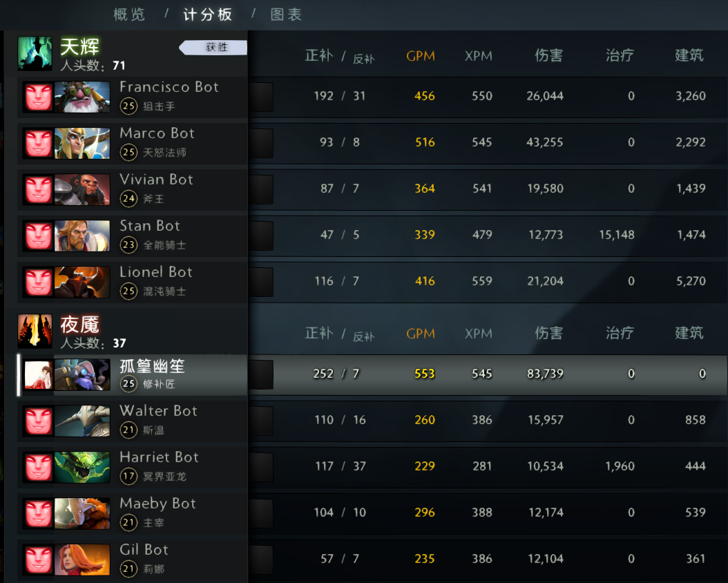The image size is (728, 583).
Task: Click Walter Bot's red bot avatar
Action: click(38, 421)
